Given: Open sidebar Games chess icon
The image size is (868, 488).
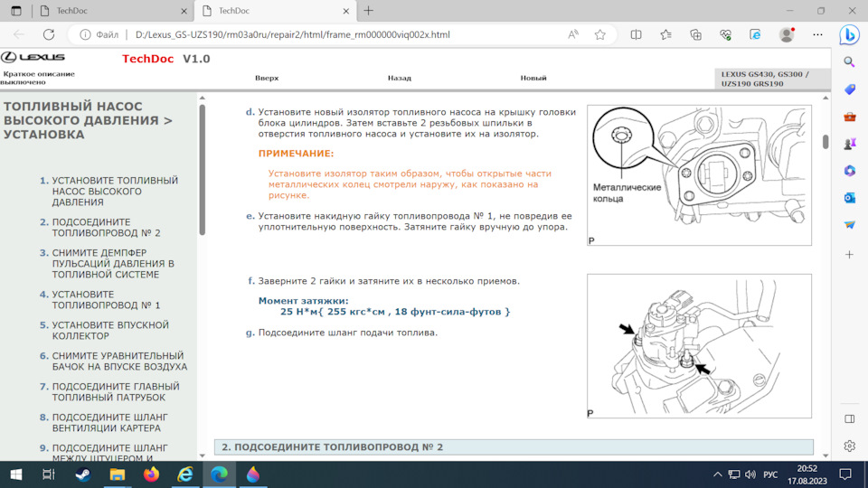Looking at the screenshot, I should 850,144.
